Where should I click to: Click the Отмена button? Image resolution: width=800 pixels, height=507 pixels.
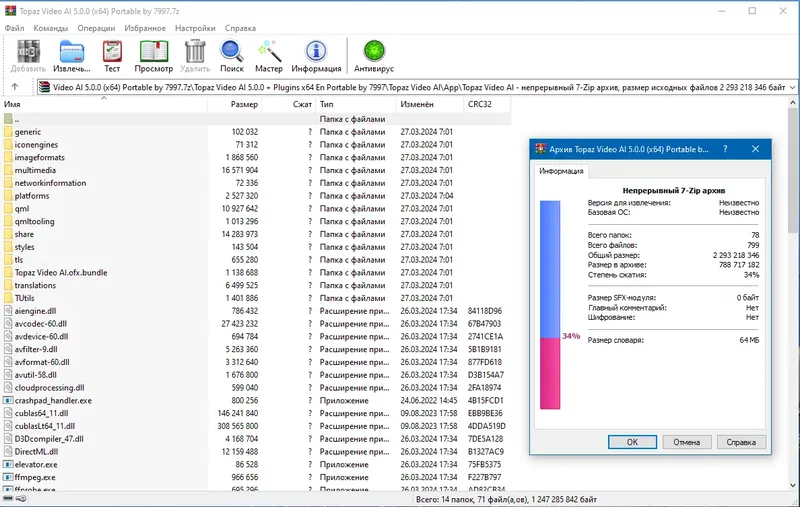click(x=687, y=442)
